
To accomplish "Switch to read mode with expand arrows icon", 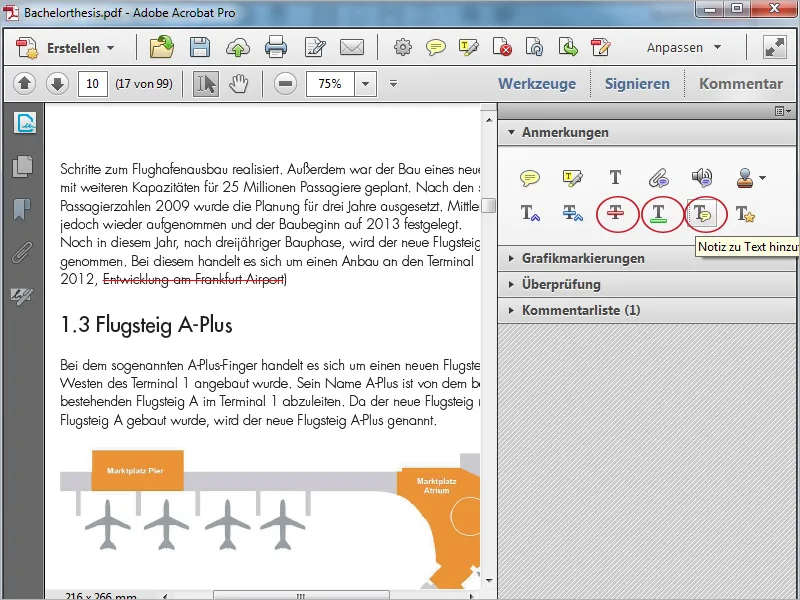I will (x=774, y=47).
